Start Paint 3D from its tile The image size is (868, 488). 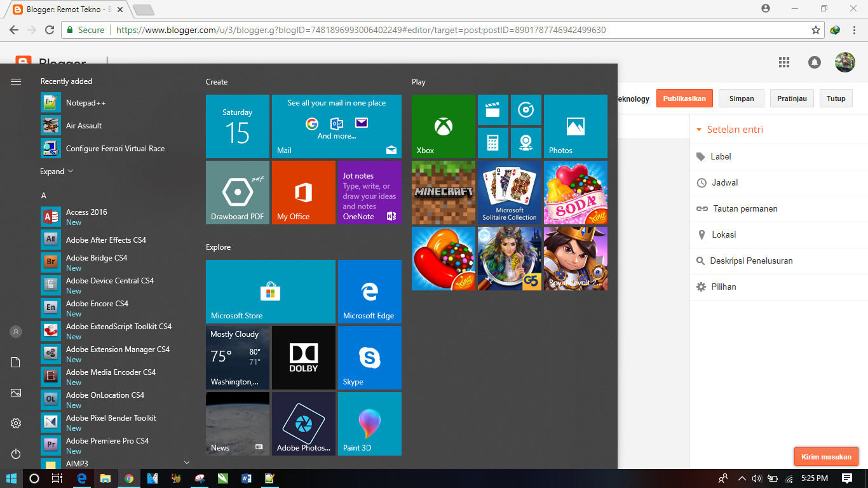point(369,424)
